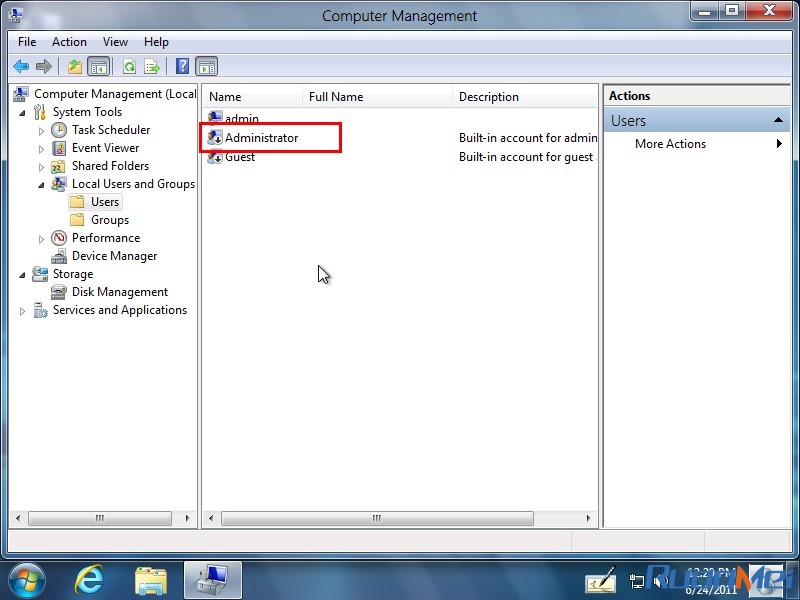Sort by the Full Name column header
This screenshot has width=800, height=600.
click(378, 97)
